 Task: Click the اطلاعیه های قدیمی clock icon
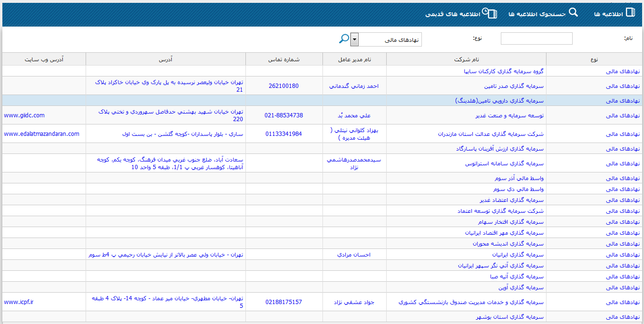click(x=489, y=13)
